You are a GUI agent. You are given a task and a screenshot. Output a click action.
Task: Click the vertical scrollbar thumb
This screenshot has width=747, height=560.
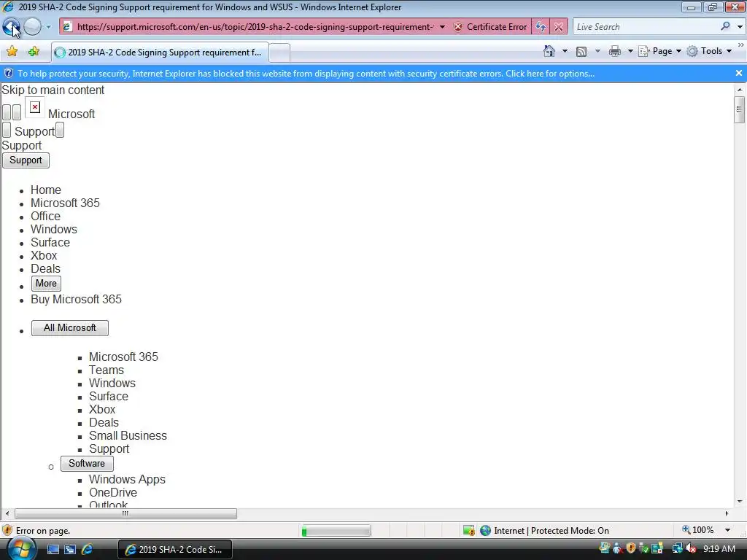739,109
